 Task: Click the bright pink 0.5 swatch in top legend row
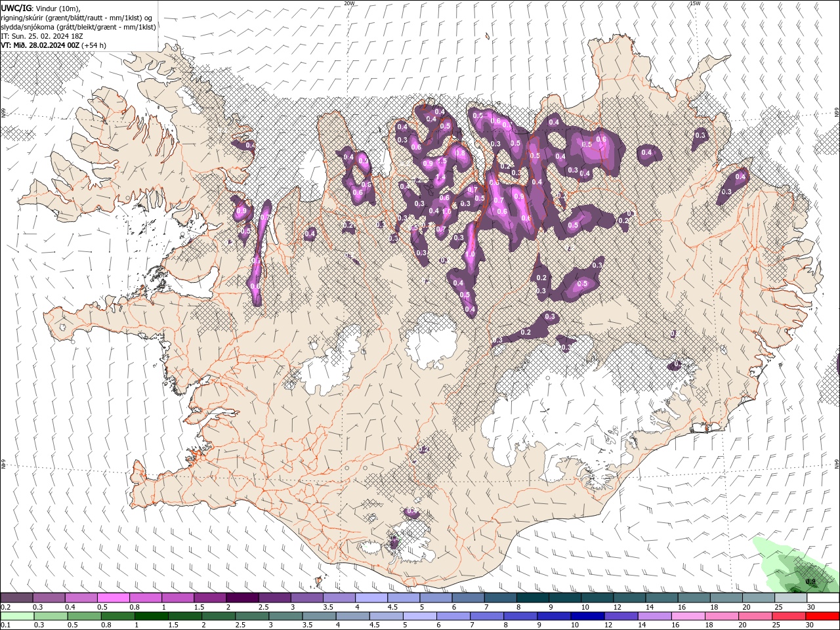(x=113, y=598)
